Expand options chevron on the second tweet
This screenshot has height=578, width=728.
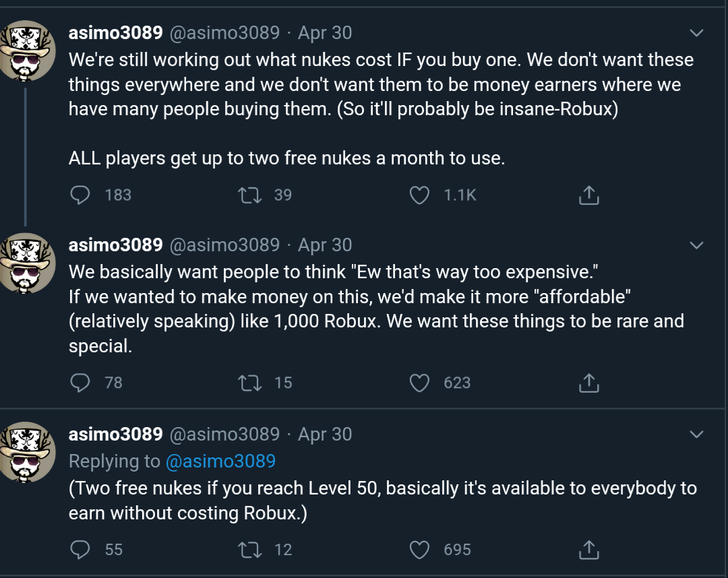pyautogui.click(x=696, y=245)
